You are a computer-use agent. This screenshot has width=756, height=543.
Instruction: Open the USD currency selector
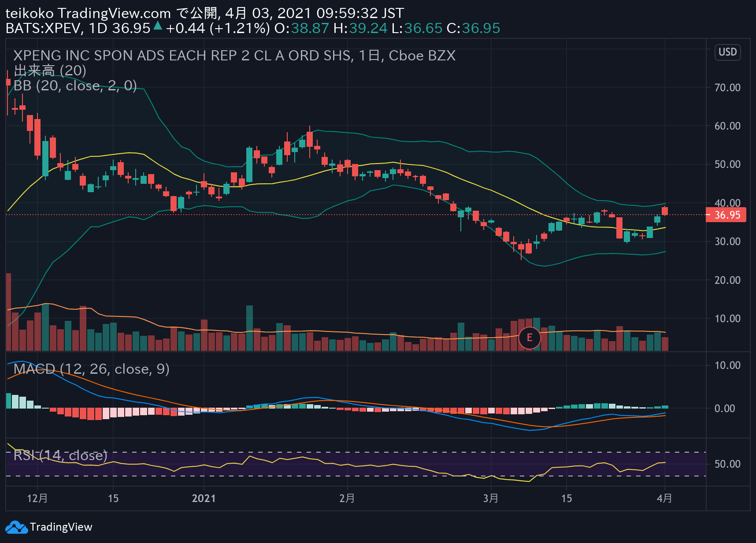(727, 52)
